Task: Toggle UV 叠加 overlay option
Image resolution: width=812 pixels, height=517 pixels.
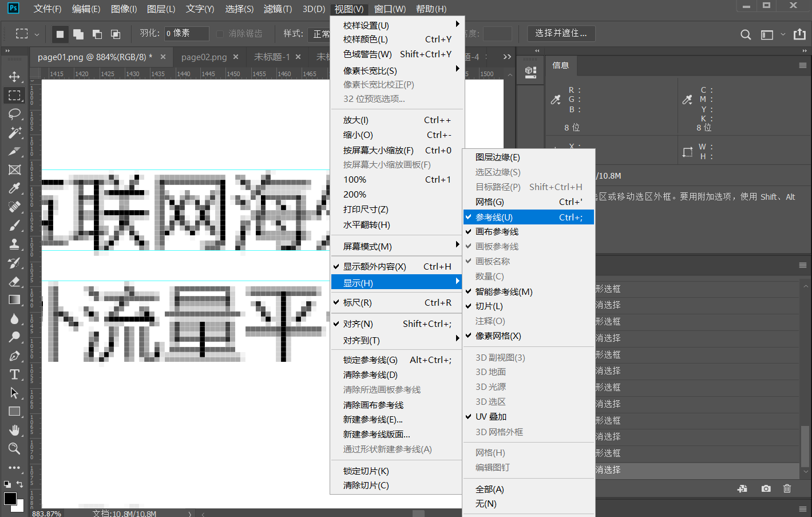Action: (529, 417)
